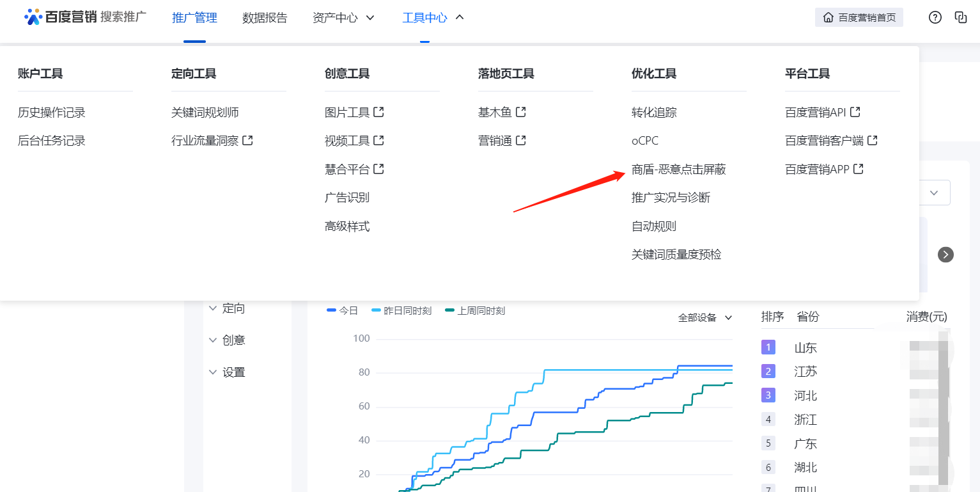Click external link icon beside 百度营销API
Image resolution: width=980 pixels, height=492 pixels.
point(855,112)
